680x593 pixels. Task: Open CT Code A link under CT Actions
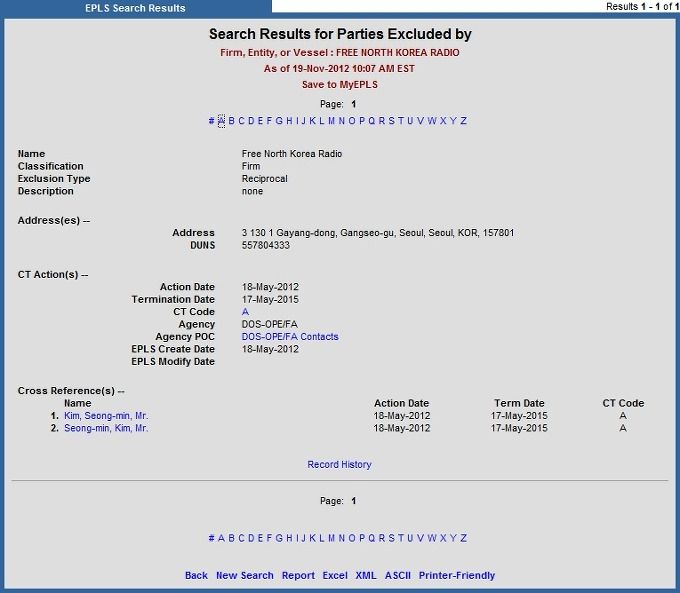pyautogui.click(x=245, y=312)
